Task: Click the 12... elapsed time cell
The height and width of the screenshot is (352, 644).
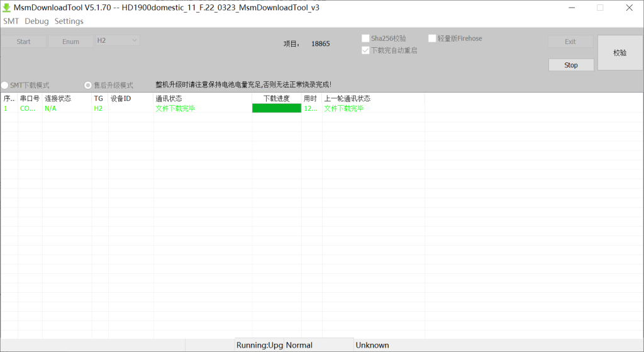Action: click(311, 108)
